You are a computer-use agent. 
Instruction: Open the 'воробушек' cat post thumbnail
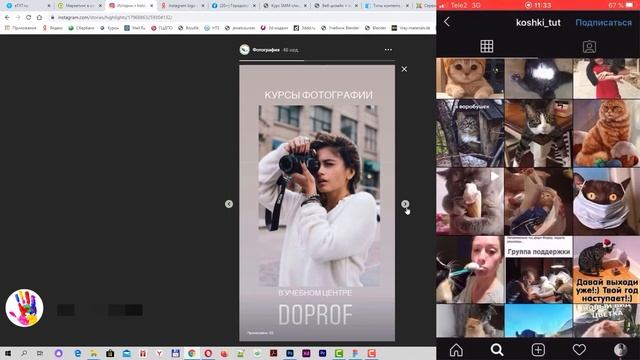click(x=470, y=133)
